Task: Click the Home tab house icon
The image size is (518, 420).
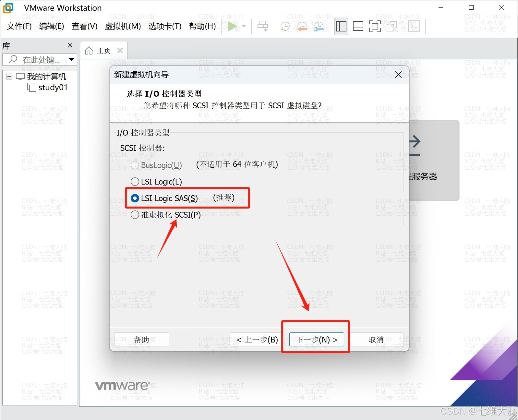Action: click(89, 51)
